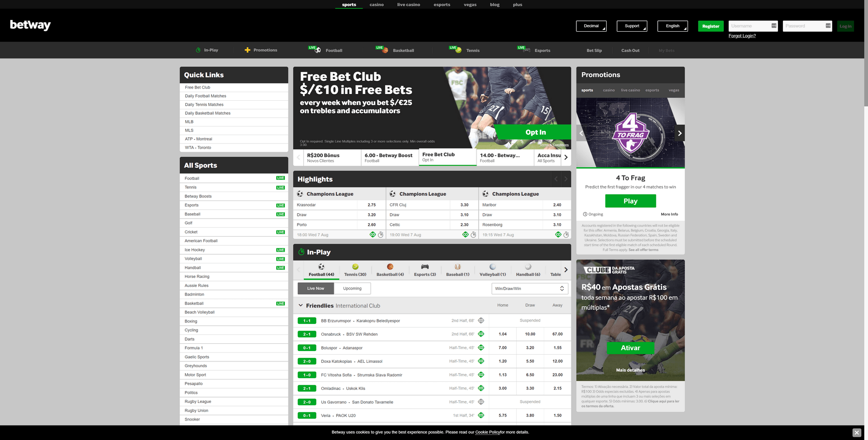This screenshot has width=868, height=440.
Task: Open the Decimal odds format dropdown
Action: 591,26
